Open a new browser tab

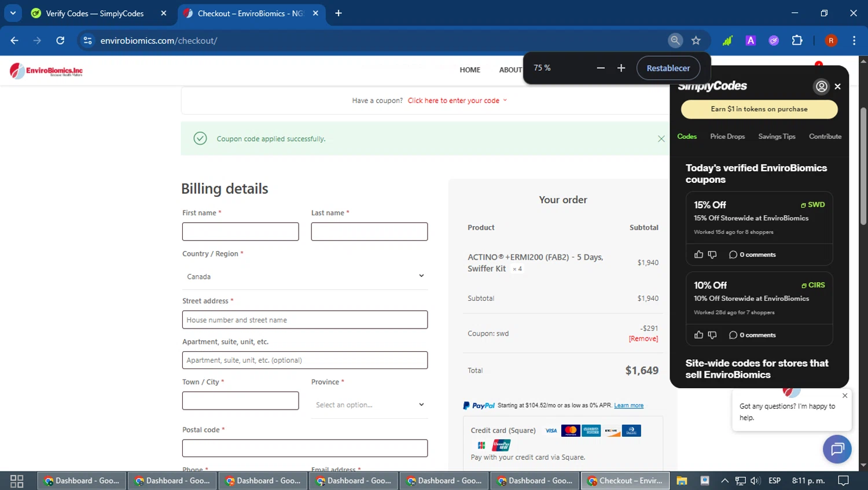[x=339, y=13]
